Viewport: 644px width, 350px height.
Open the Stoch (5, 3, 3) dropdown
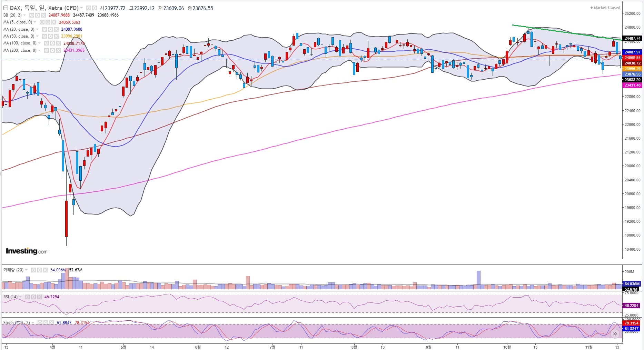(33, 323)
